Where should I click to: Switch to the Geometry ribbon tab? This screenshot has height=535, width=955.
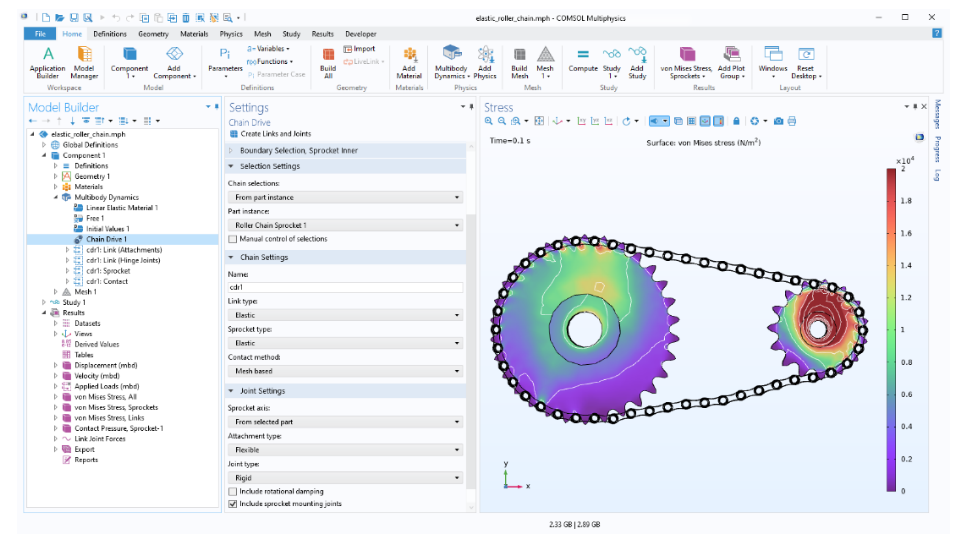pyautogui.click(x=153, y=34)
